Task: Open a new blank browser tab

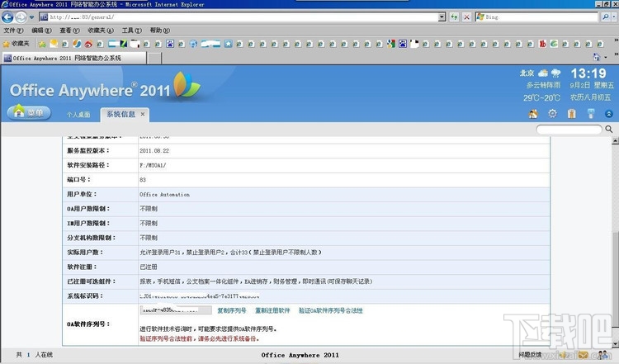Action: tap(154, 59)
